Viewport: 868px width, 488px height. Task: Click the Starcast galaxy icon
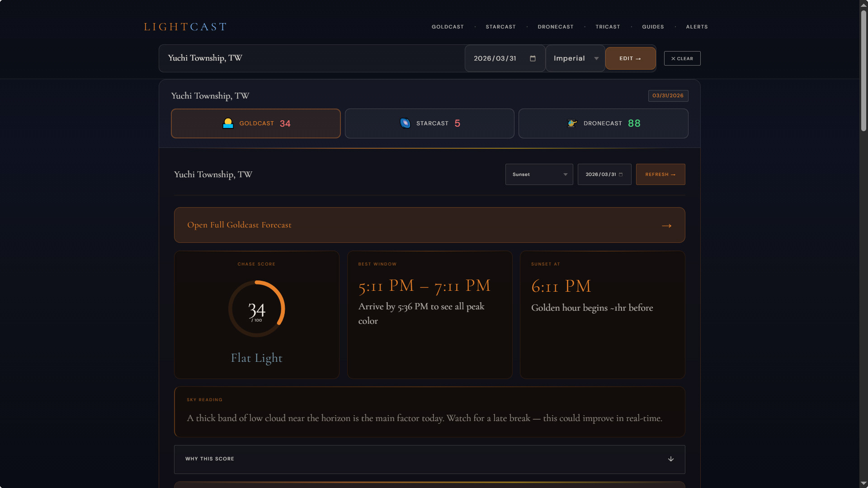[x=405, y=123]
